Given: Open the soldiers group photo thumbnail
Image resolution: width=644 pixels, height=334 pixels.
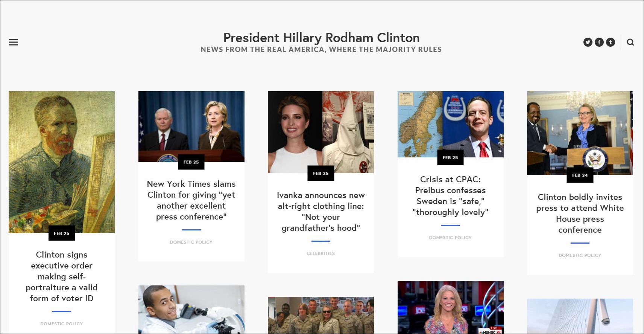Looking at the screenshot, I should pos(321,315).
